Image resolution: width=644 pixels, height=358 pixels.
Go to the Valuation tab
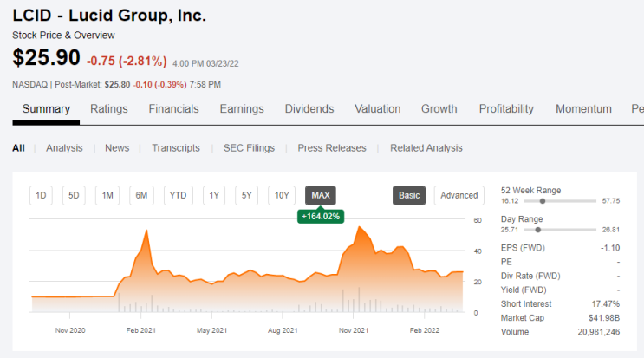coord(378,109)
